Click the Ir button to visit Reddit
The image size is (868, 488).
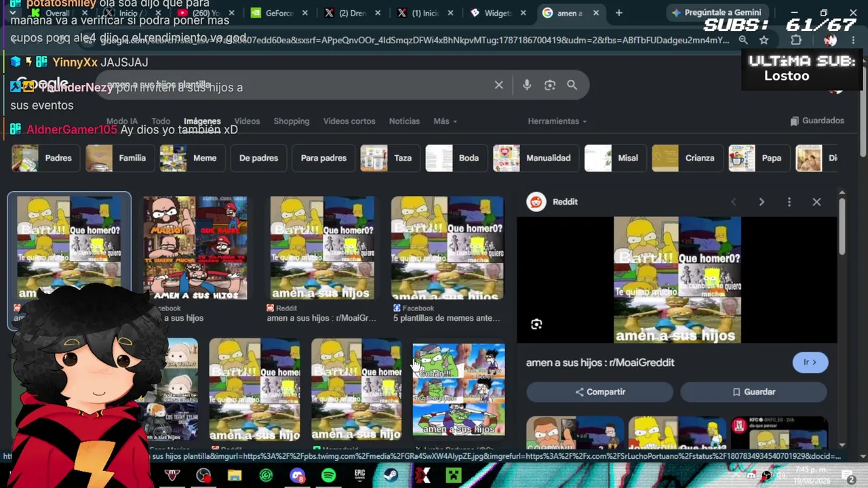click(x=810, y=362)
